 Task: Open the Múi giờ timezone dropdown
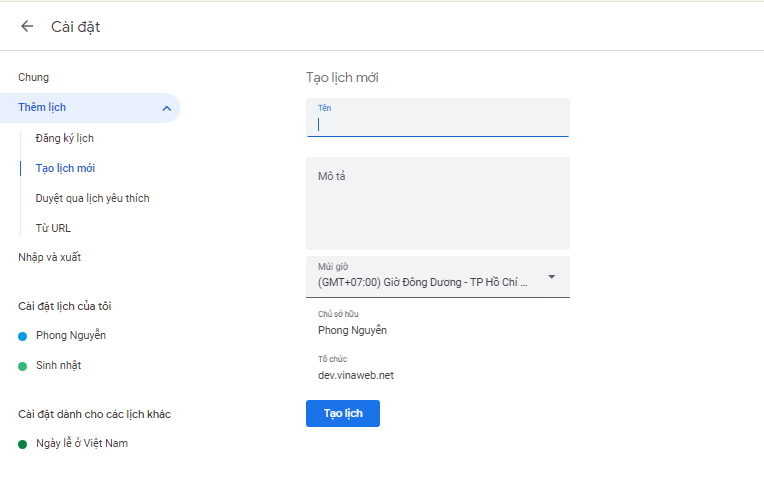(x=438, y=277)
